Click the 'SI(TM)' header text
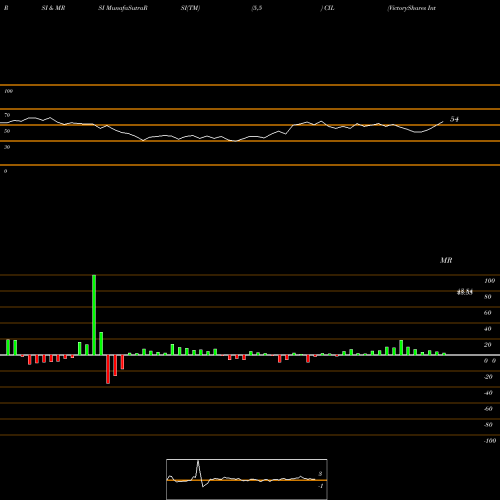This screenshot has height=500, width=500. 190,8
